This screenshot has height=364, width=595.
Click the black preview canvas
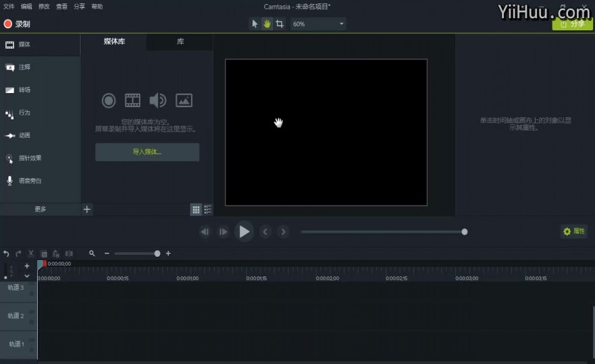pyautogui.click(x=327, y=132)
